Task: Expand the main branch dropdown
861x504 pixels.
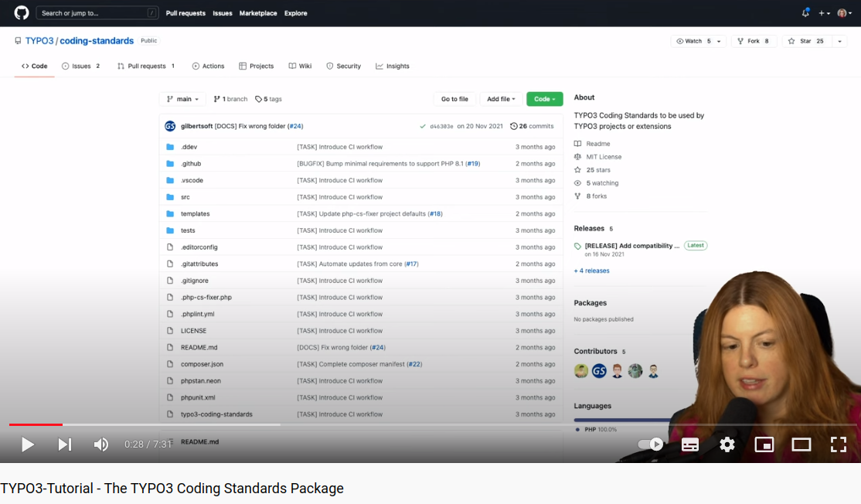Action: tap(183, 99)
